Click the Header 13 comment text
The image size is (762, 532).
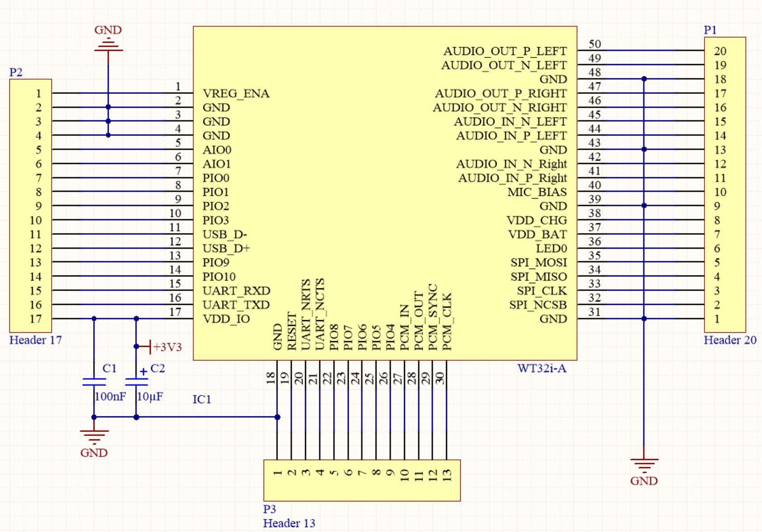tap(289, 523)
